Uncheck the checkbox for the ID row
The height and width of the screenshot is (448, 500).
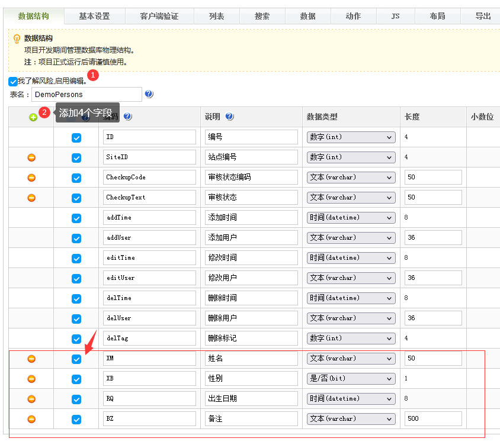point(76,137)
